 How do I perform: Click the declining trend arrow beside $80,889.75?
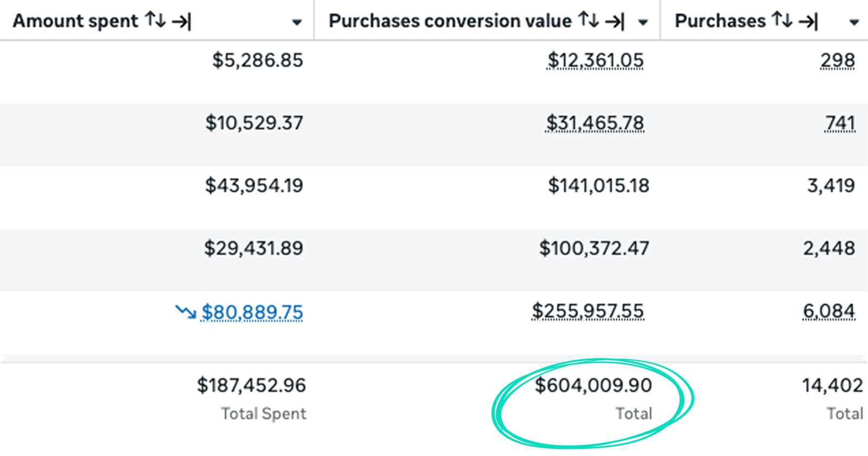(x=185, y=311)
